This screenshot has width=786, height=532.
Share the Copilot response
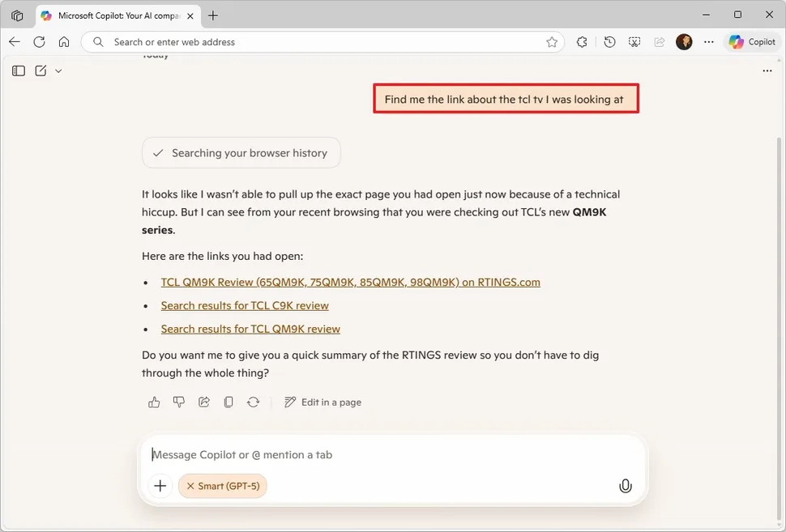pos(203,402)
